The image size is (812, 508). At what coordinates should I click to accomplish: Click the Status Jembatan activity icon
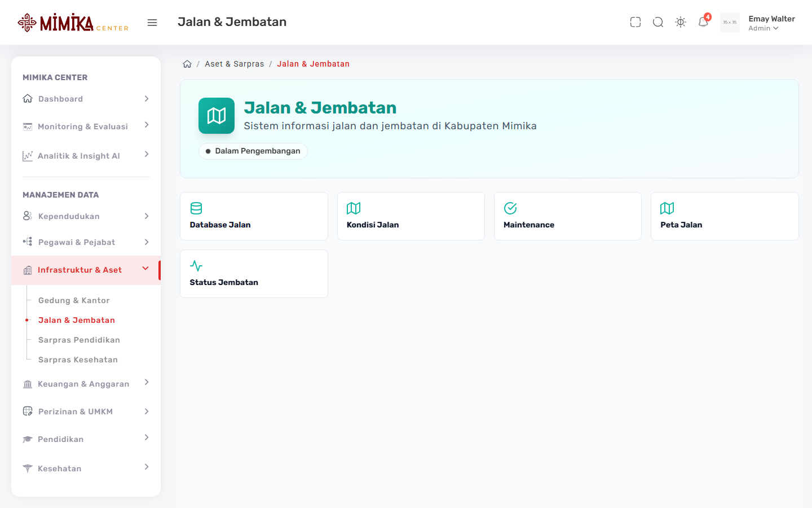click(x=196, y=266)
